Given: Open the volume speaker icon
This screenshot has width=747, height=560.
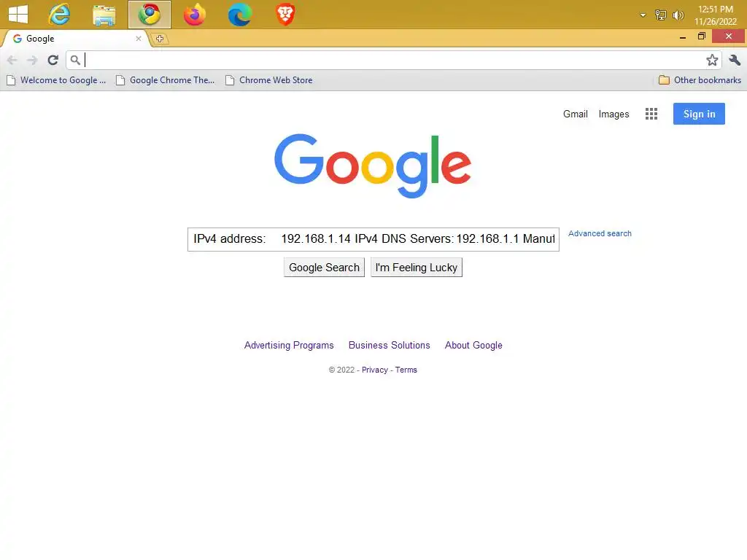Looking at the screenshot, I should click(x=678, y=15).
